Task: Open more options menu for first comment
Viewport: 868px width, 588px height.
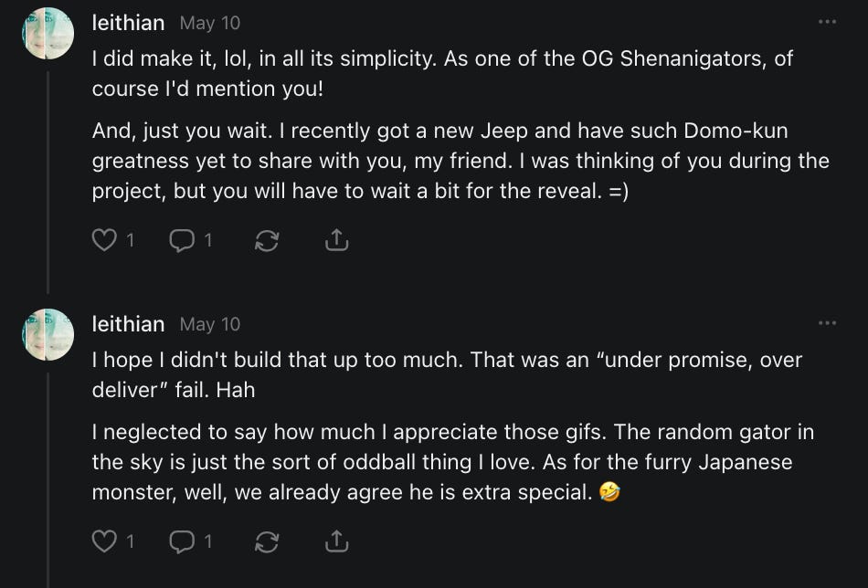Action: pos(827,22)
